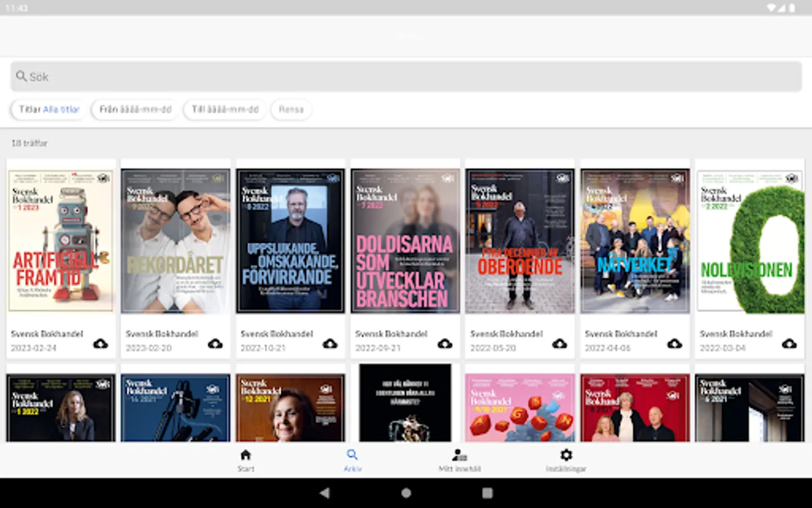Screen dimensions: 812x508
Task: Download the Svensk Bokhandel issue dated 2023-02-24
Action: click(x=100, y=344)
